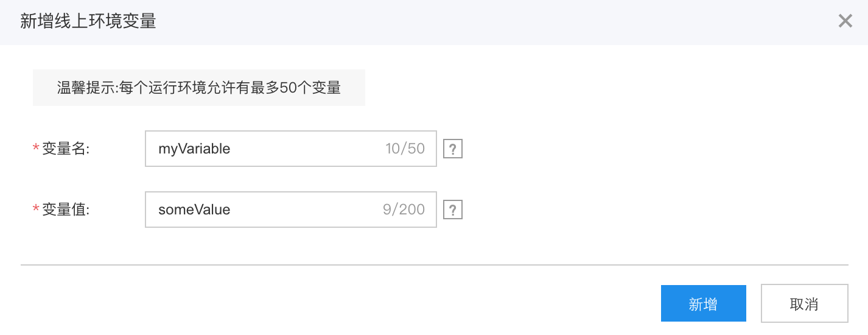Open the help icon beside 变量值 field

pos(452,210)
